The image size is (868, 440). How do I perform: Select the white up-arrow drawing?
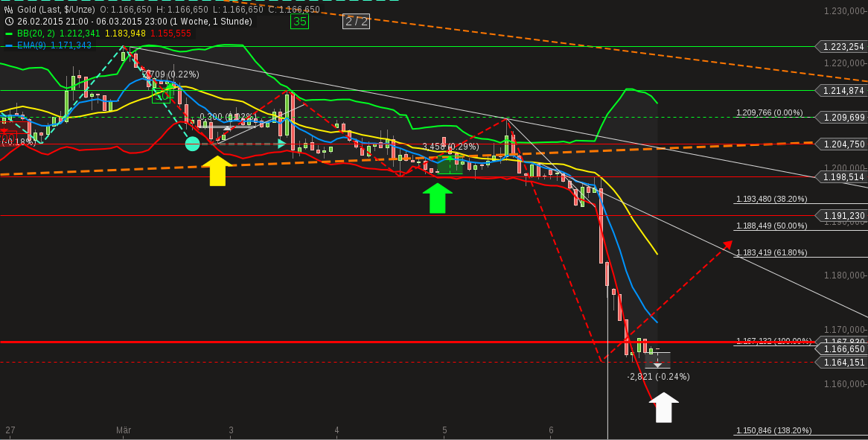(664, 407)
